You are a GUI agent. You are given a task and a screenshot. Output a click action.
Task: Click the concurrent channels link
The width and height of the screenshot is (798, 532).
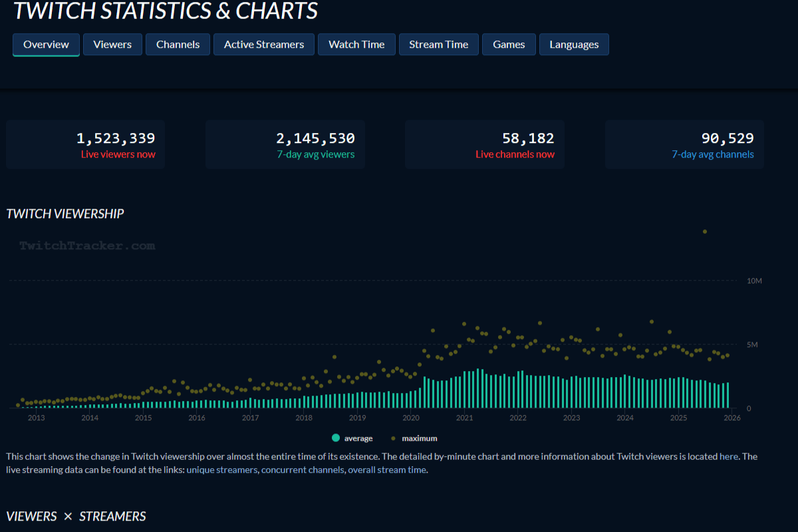[x=303, y=470]
